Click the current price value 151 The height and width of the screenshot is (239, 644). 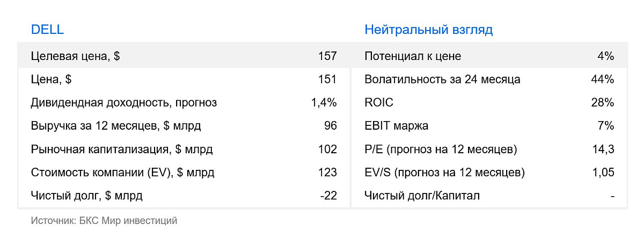tap(327, 79)
